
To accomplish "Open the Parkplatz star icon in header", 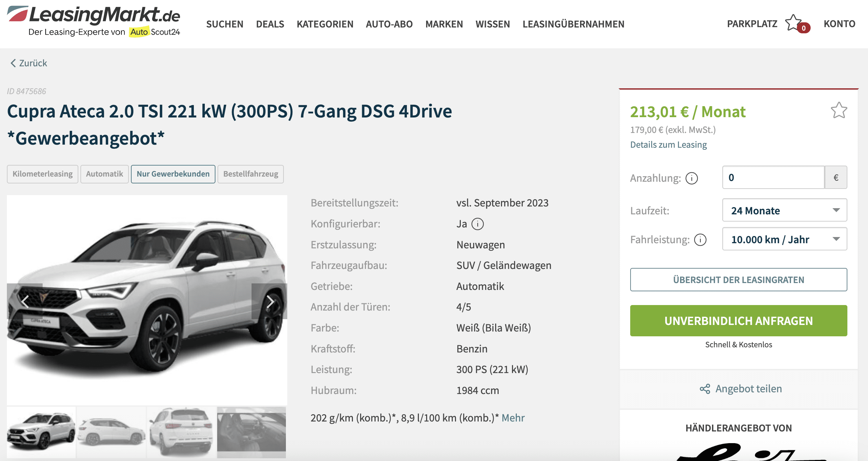I will coord(794,23).
